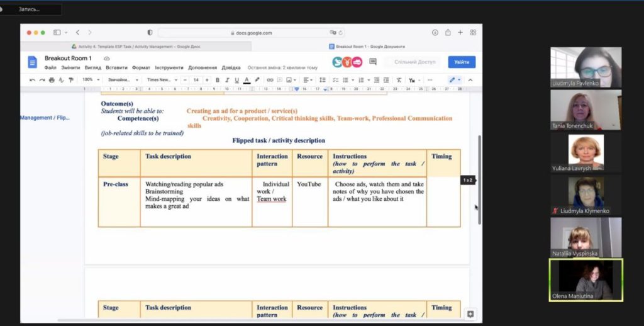Toggle bold formatting
Screen dimensions: 644x326
point(217,80)
